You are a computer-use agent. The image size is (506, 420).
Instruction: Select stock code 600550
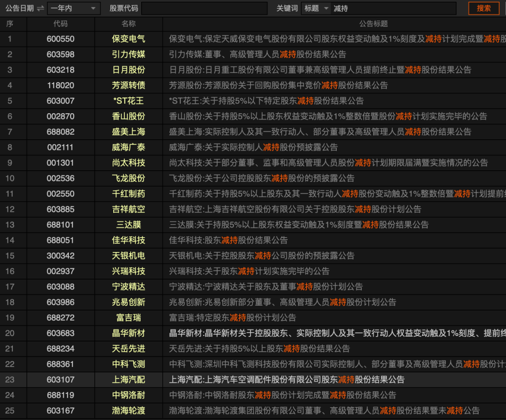coord(60,39)
